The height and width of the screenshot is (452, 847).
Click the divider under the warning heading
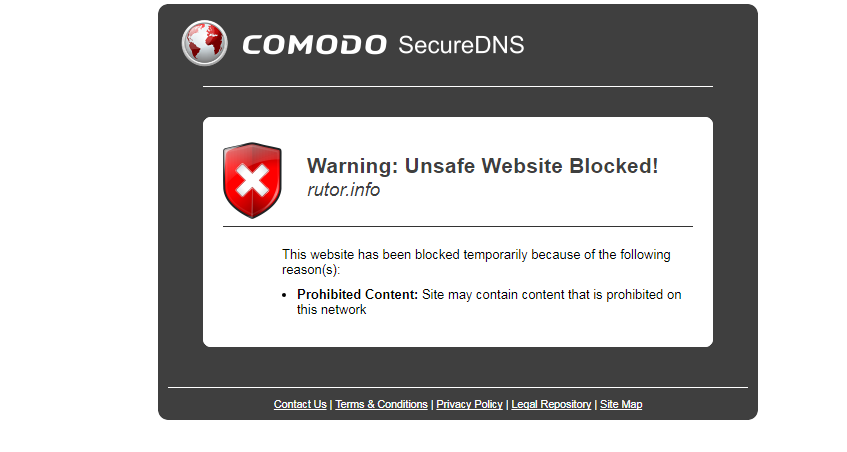[x=458, y=227]
